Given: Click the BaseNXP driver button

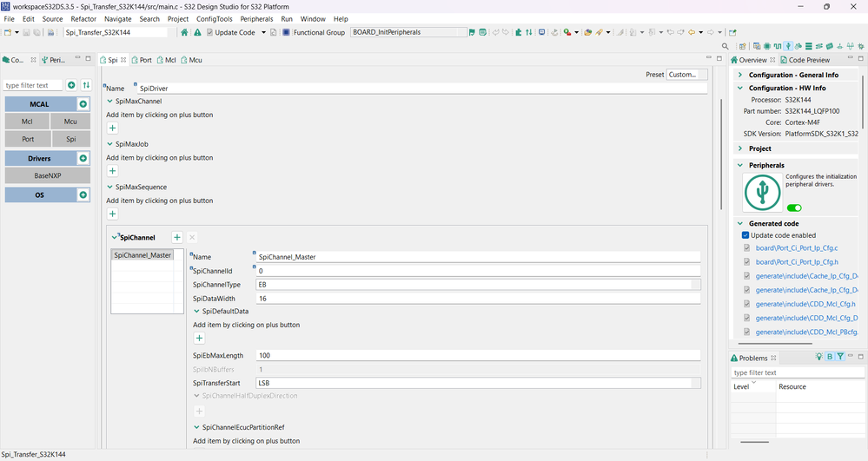Looking at the screenshot, I should [48, 175].
